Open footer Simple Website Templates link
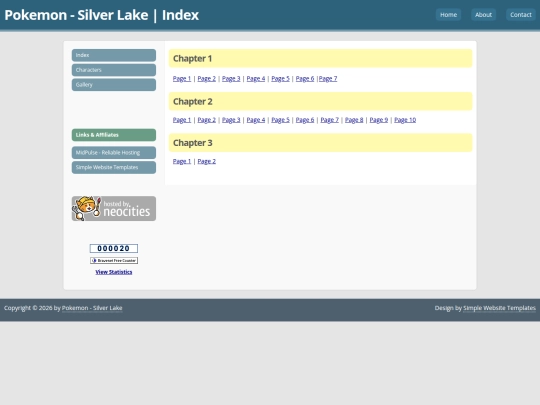This screenshot has height=405, width=540. pos(499,308)
